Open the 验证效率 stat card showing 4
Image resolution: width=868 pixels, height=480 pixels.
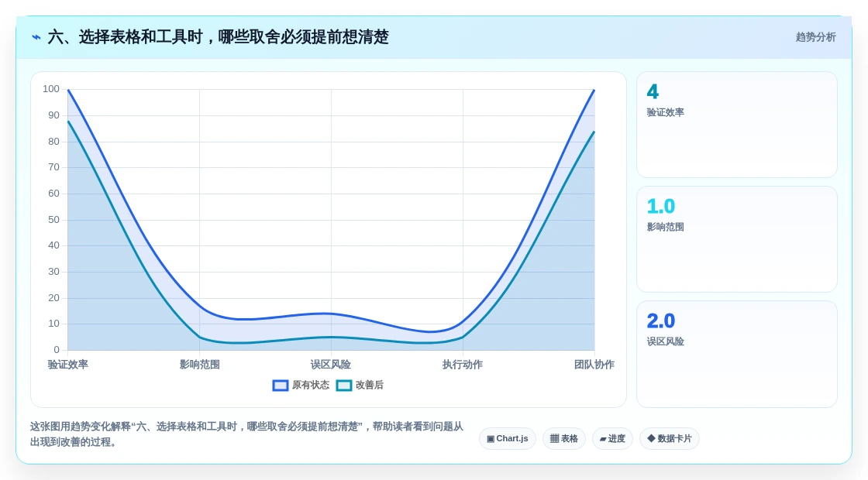737,125
